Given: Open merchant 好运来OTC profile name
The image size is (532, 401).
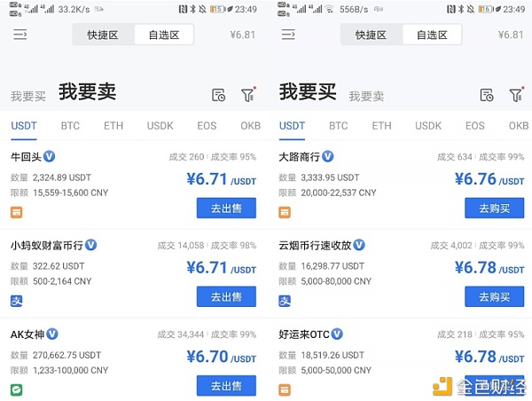Looking at the screenshot, I should pyautogui.click(x=304, y=334).
